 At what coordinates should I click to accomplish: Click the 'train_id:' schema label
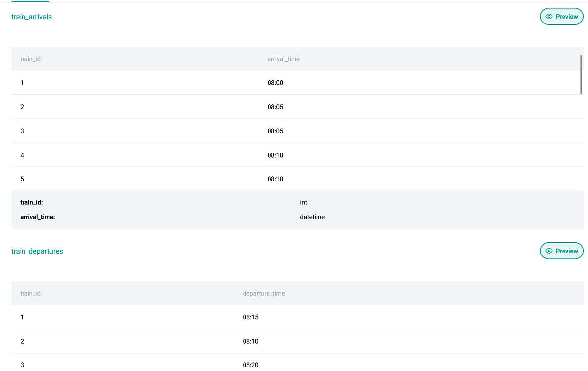click(32, 202)
